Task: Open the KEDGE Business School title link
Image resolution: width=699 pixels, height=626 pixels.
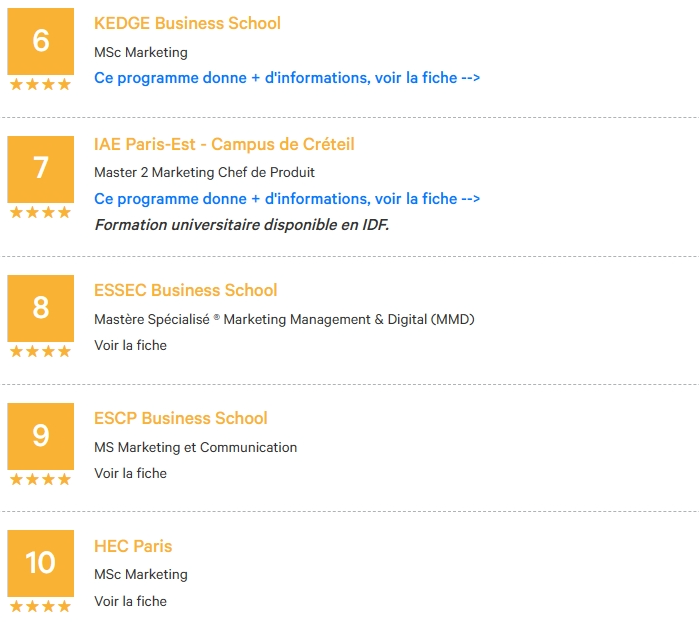Action: click(x=187, y=23)
